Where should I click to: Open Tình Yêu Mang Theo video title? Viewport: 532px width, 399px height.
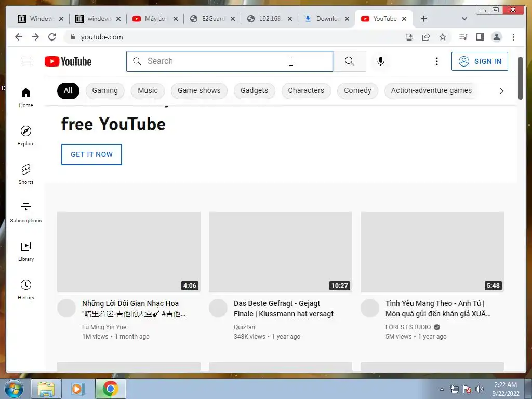click(437, 309)
